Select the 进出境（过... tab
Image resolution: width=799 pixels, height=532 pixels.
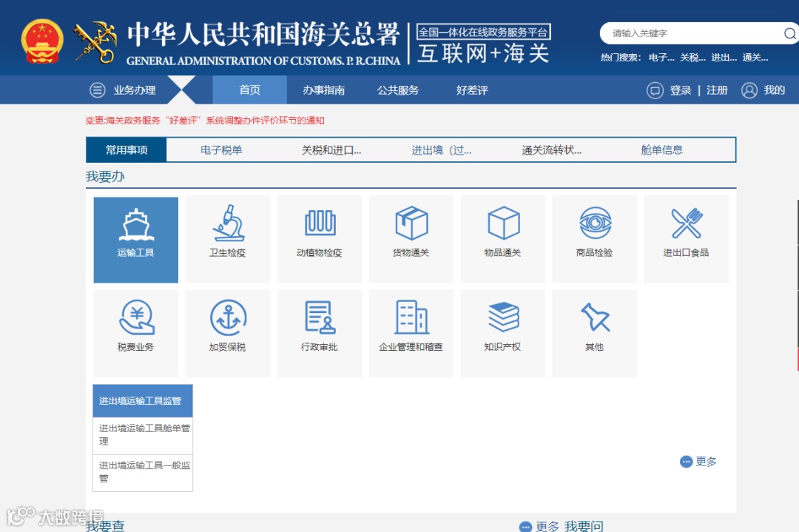tap(441, 149)
